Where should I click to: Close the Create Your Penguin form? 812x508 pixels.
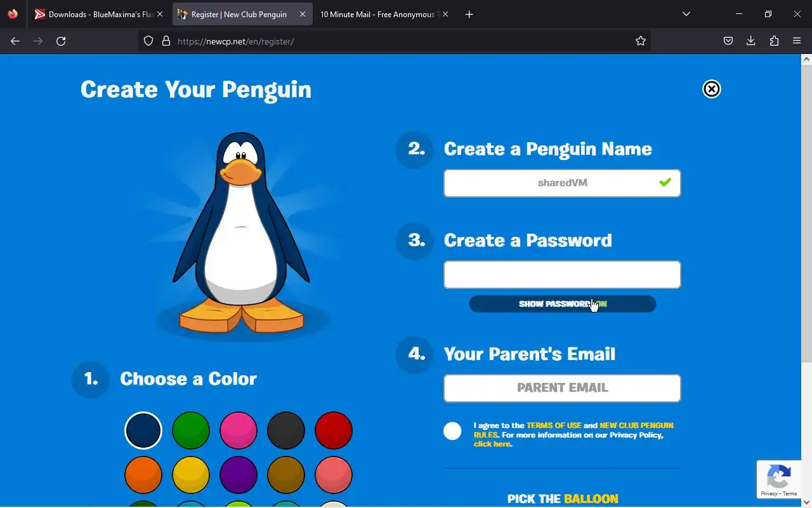coord(712,89)
